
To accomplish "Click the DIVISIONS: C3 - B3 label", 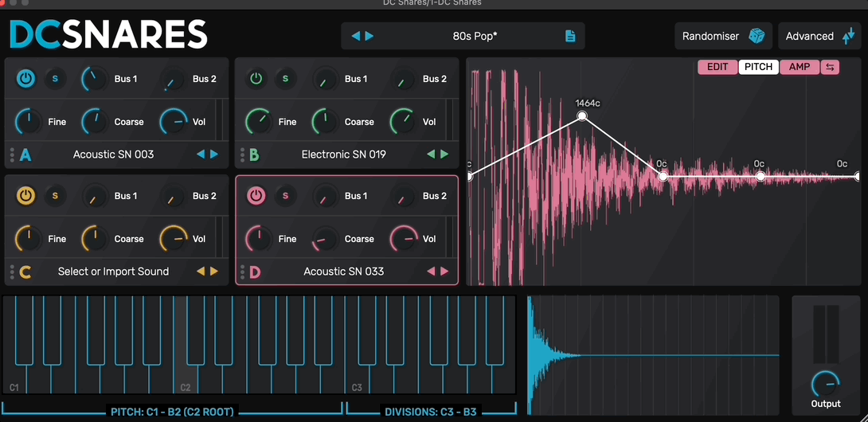I will pyautogui.click(x=431, y=412).
